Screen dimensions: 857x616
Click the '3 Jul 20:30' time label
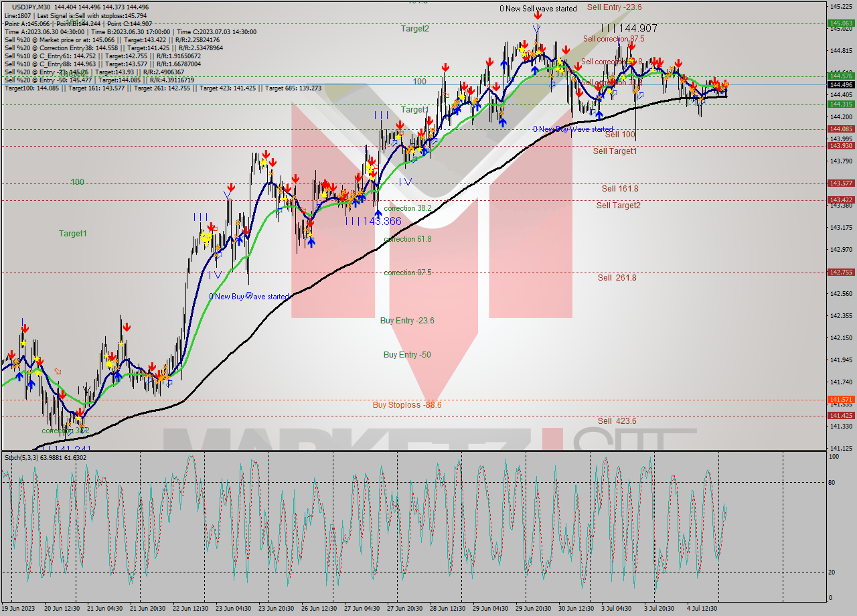660,609
